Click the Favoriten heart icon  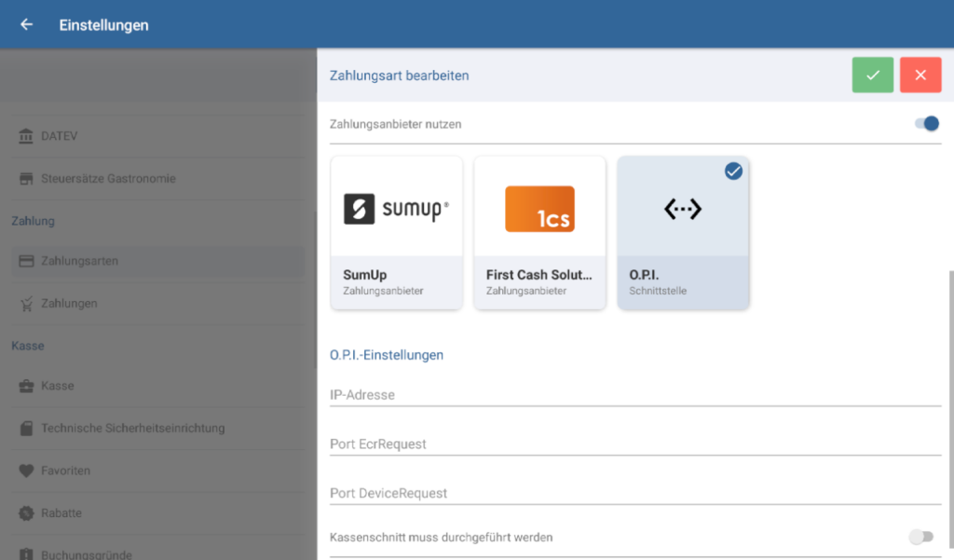pyautogui.click(x=26, y=471)
